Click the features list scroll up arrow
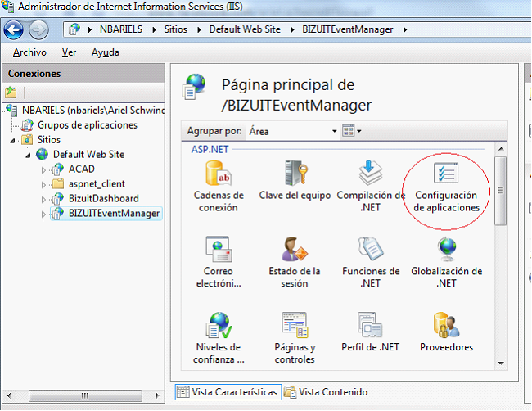 pos(501,149)
